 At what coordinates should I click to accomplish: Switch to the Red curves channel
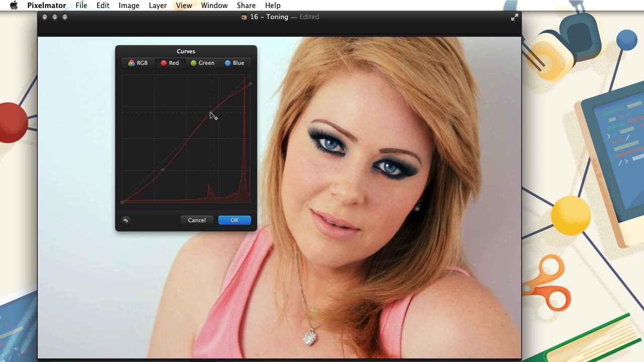tap(170, 63)
